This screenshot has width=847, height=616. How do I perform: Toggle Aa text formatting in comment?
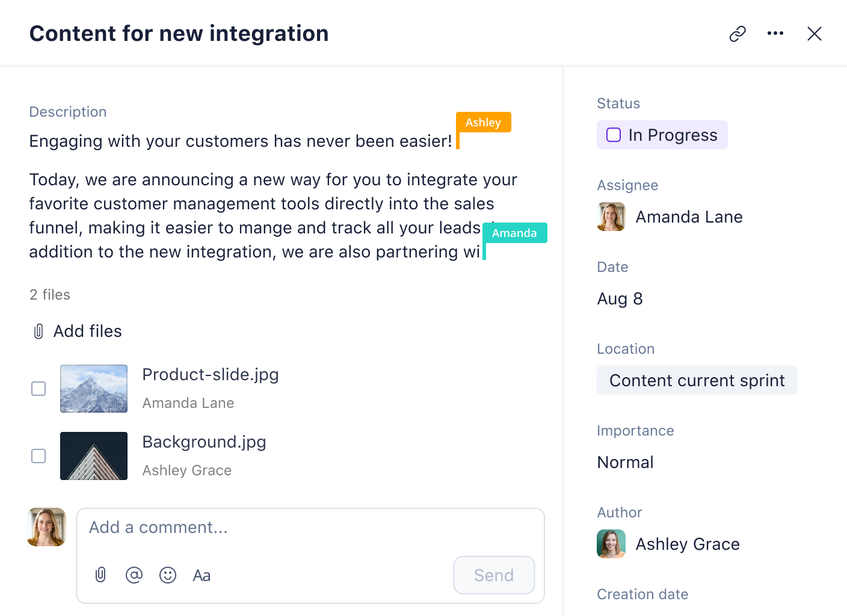pos(202,576)
